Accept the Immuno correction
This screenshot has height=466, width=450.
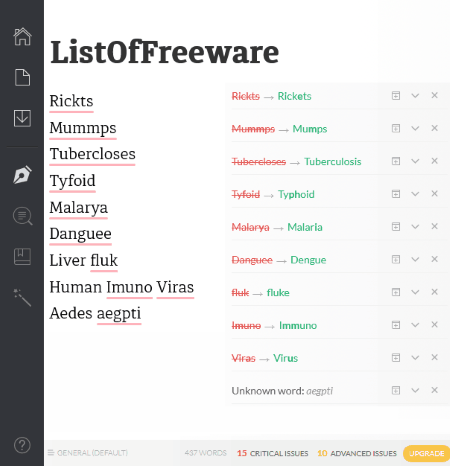coord(298,325)
